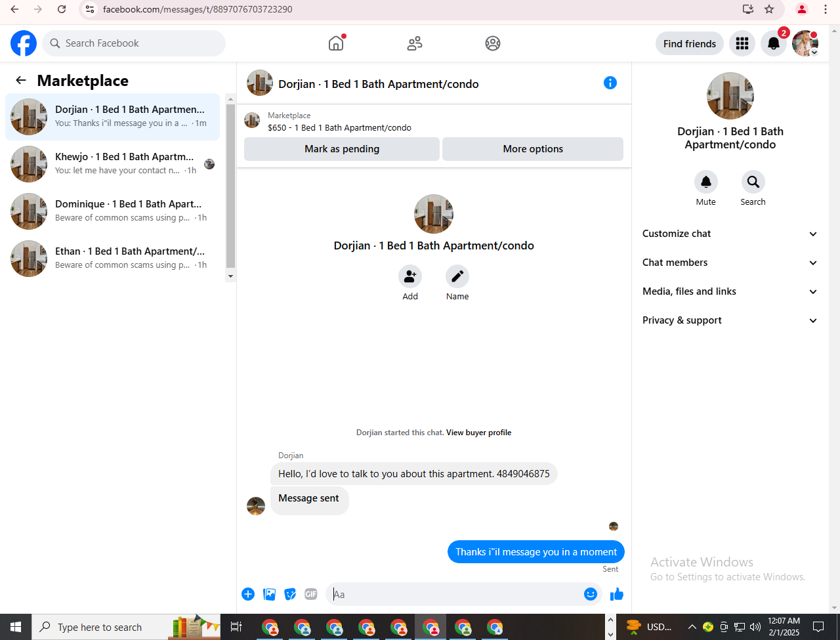Open the Chrome profile icon
Image resolution: width=840 pixels, height=640 pixels.
[x=802, y=9]
